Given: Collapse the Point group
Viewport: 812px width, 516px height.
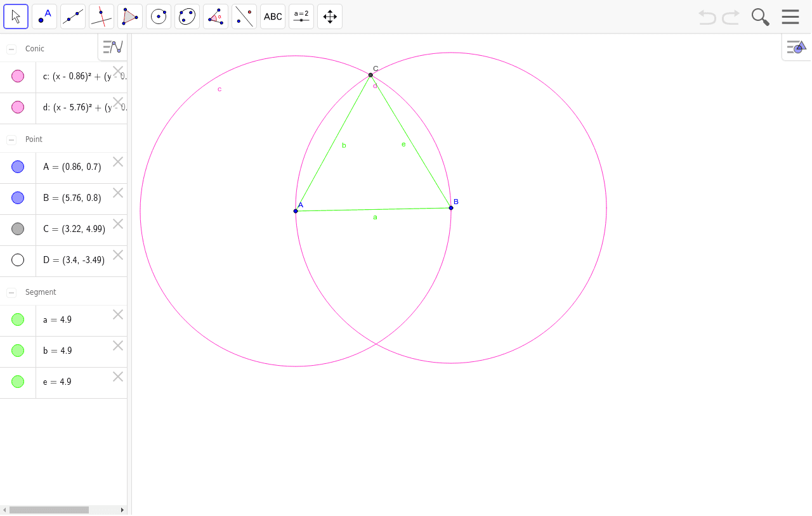Looking at the screenshot, I should coord(11,139).
